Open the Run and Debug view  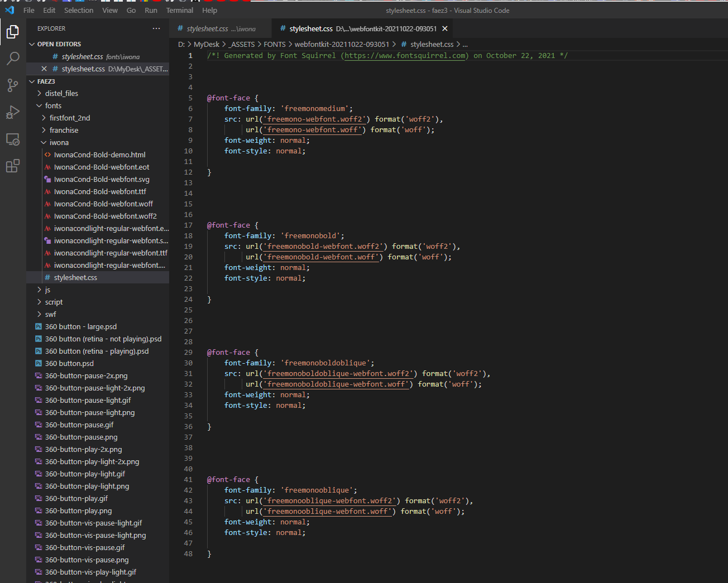pyautogui.click(x=13, y=112)
